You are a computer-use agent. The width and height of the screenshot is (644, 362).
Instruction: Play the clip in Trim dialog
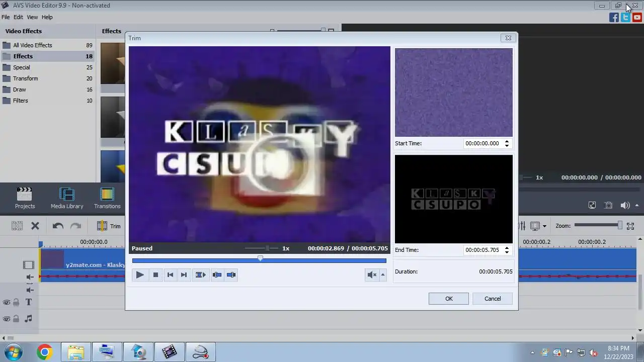pyautogui.click(x=140, y=275)
